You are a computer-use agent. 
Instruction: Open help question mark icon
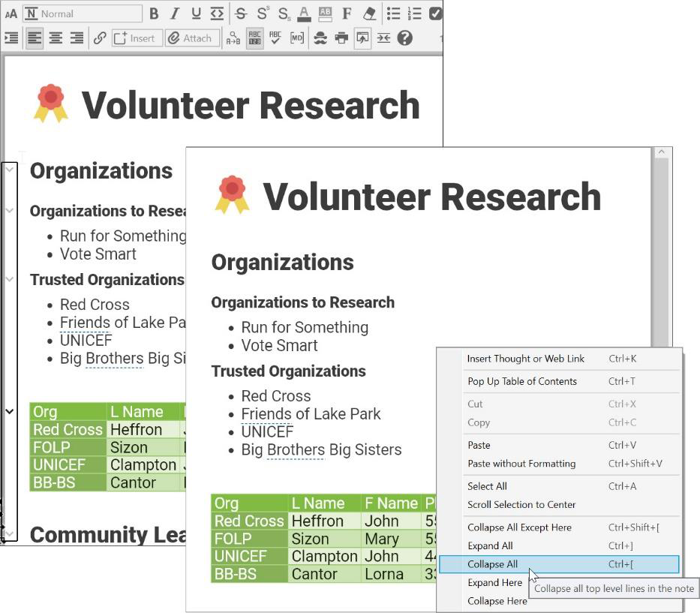coord(405,38)
